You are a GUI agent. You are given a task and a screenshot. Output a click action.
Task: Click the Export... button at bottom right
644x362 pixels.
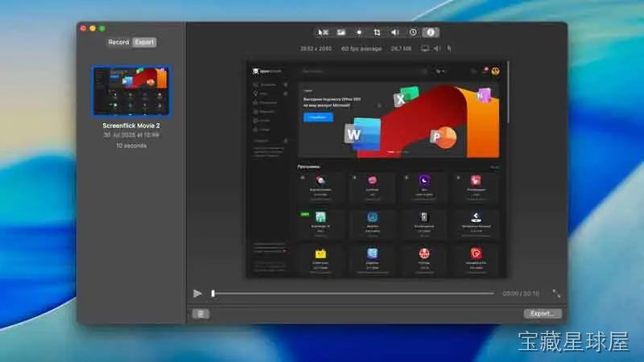tap(543, 314)
